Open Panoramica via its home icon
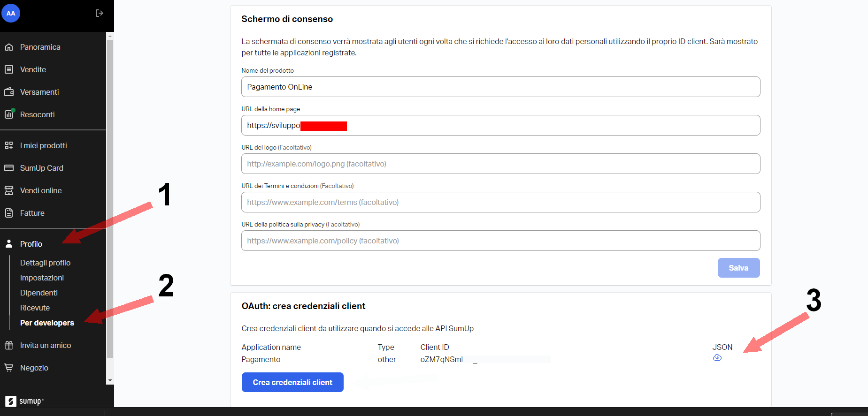Image resolution: width=868 pixels, height=416 pixels. click(x=9, y=47)
